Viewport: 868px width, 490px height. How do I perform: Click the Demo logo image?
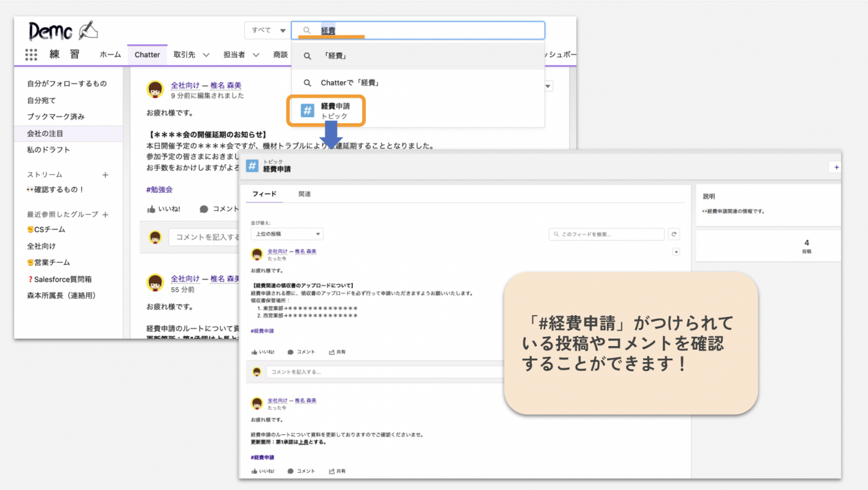tap(63, 30)
